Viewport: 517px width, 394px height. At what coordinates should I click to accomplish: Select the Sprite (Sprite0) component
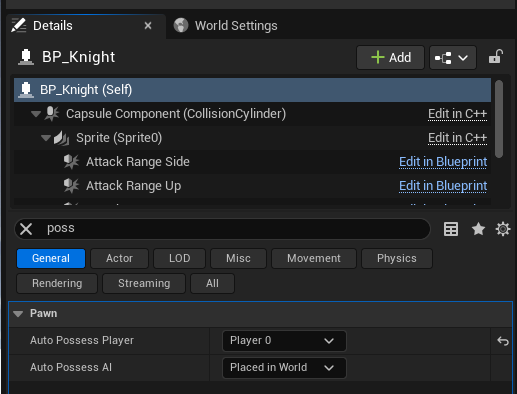119,138
